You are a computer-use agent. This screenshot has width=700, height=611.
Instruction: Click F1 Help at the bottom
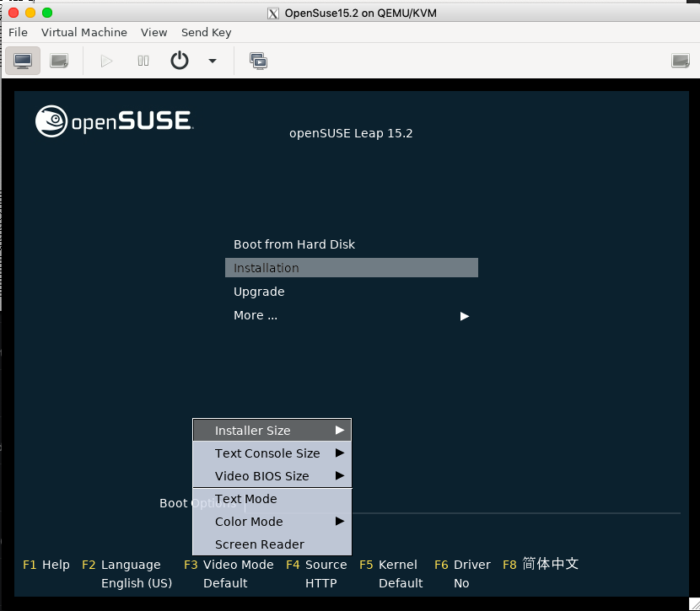click(46, 565)
